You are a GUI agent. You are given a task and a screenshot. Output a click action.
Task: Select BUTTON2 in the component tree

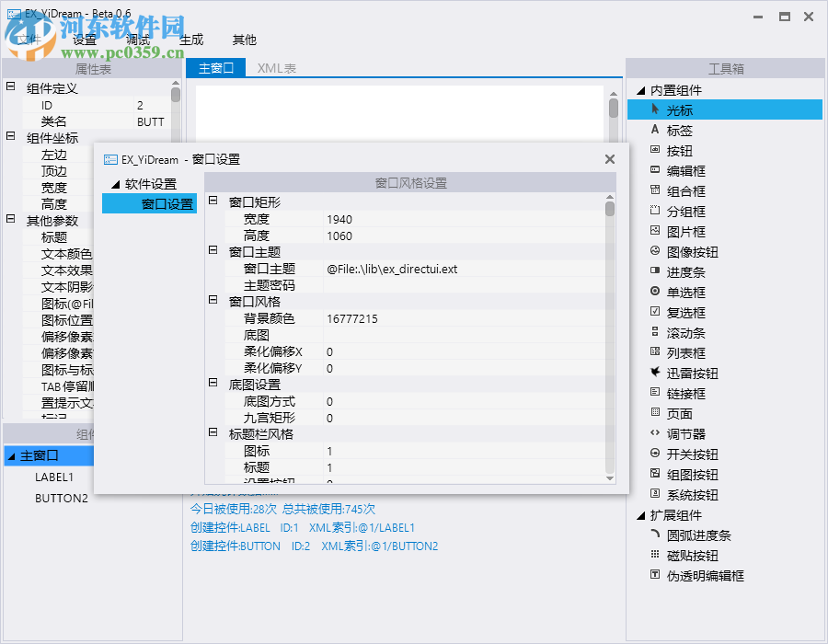(x=61, y=499)
